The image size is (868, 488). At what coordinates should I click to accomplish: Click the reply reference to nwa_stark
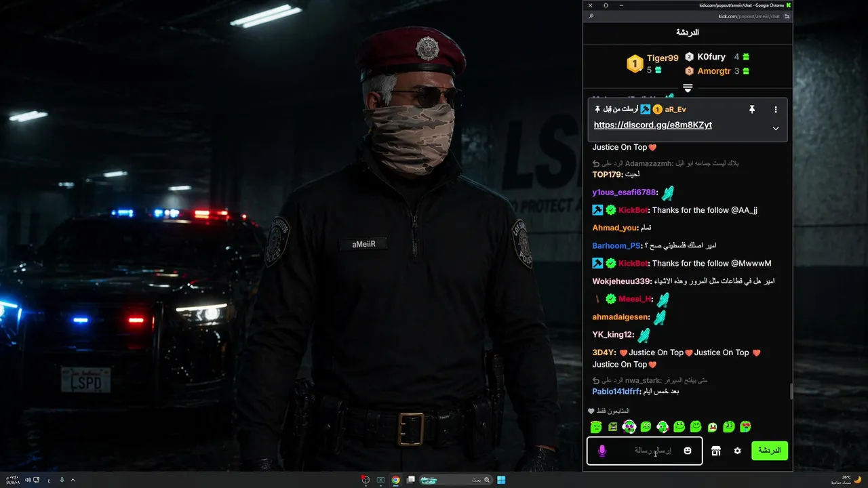(650, 380)
